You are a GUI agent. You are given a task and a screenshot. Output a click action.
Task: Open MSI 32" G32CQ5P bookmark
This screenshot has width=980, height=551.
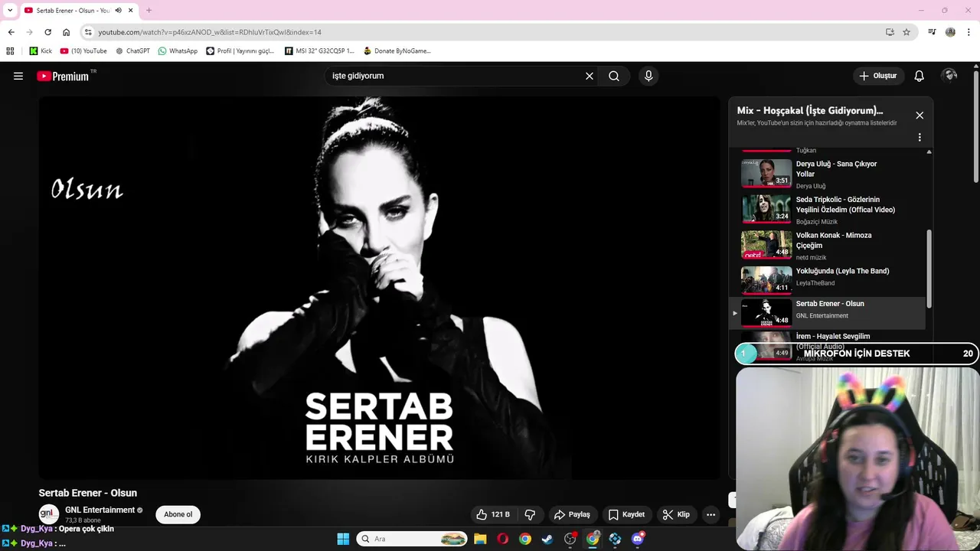(319, 51)
